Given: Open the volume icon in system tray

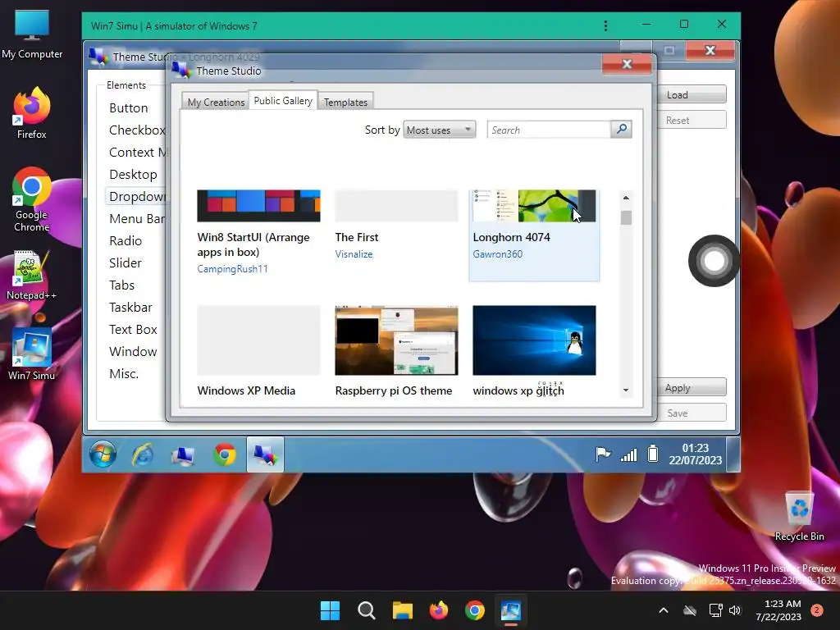Looking at the screenshot, I should click(735, 610).
